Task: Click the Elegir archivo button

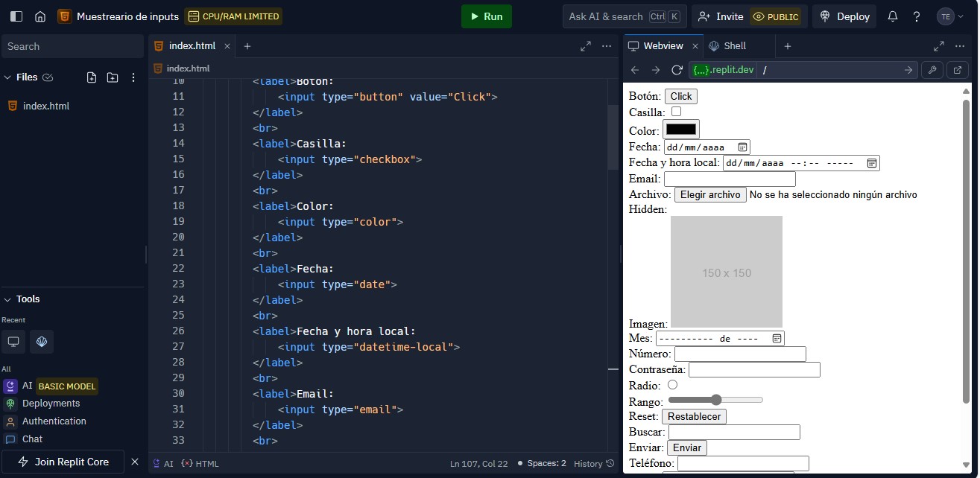Action: click(710, 194)
